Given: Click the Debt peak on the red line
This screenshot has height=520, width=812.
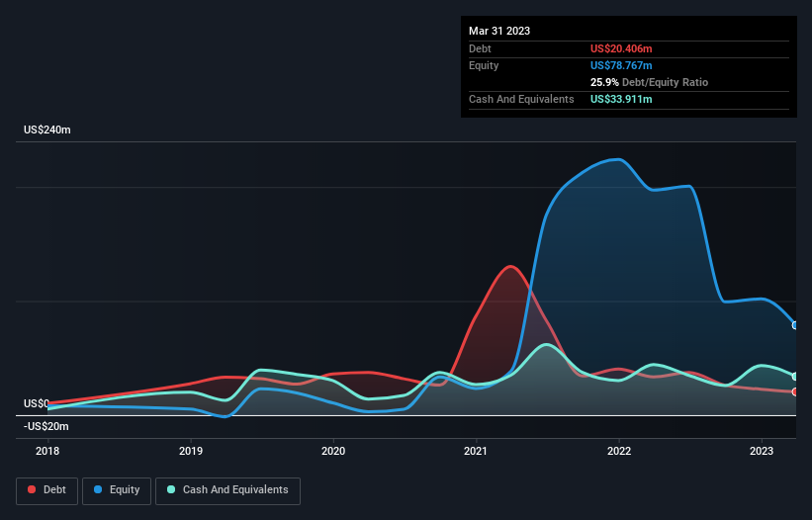Looking at the screenshot, I should (510, 267).
